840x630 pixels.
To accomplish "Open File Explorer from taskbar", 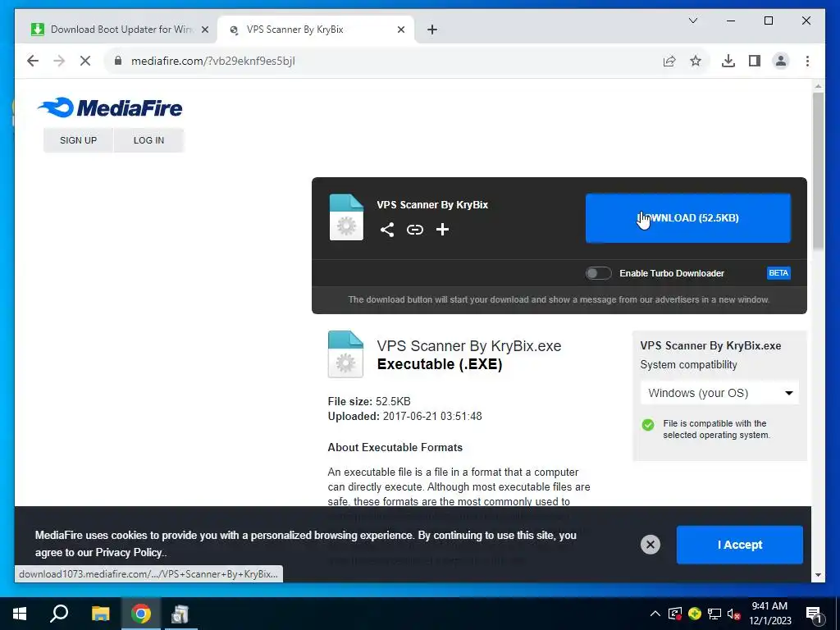I will pos(100,614).
